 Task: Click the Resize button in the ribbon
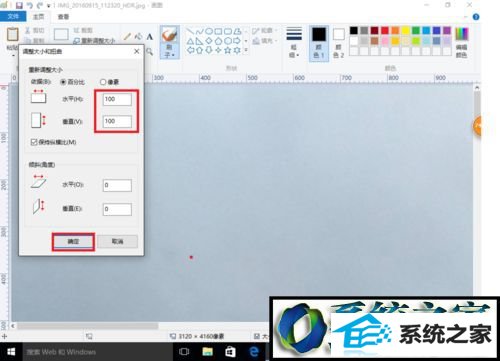94,40
